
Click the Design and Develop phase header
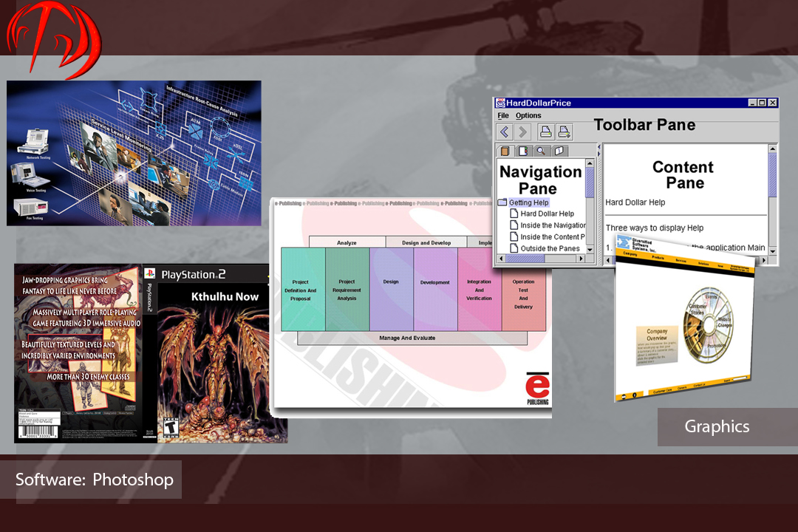[x=426, y=242]
